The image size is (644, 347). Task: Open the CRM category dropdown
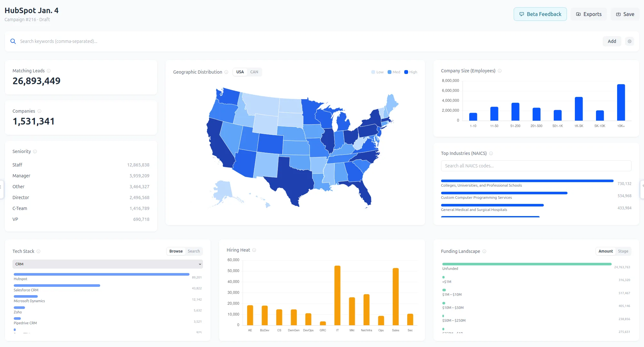click(x=108, y=264)
